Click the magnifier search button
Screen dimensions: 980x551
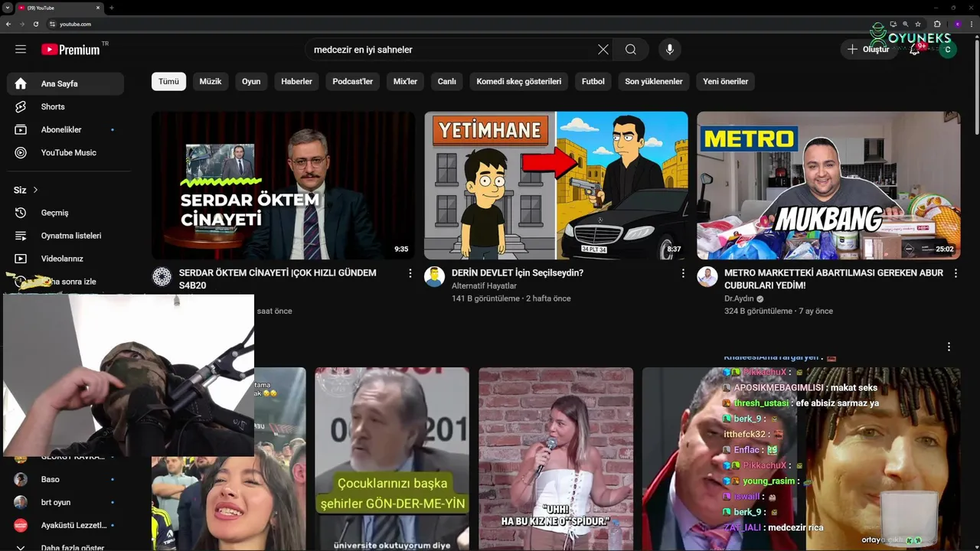(x=631, y=50)
